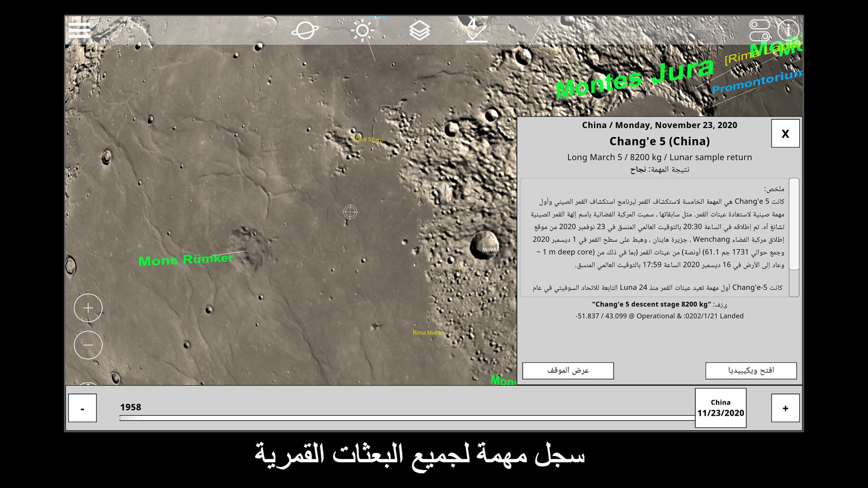Select the Louville crater label
This screenshot has width=868, height=488.
pyautogui.click(x=443, y=188)
